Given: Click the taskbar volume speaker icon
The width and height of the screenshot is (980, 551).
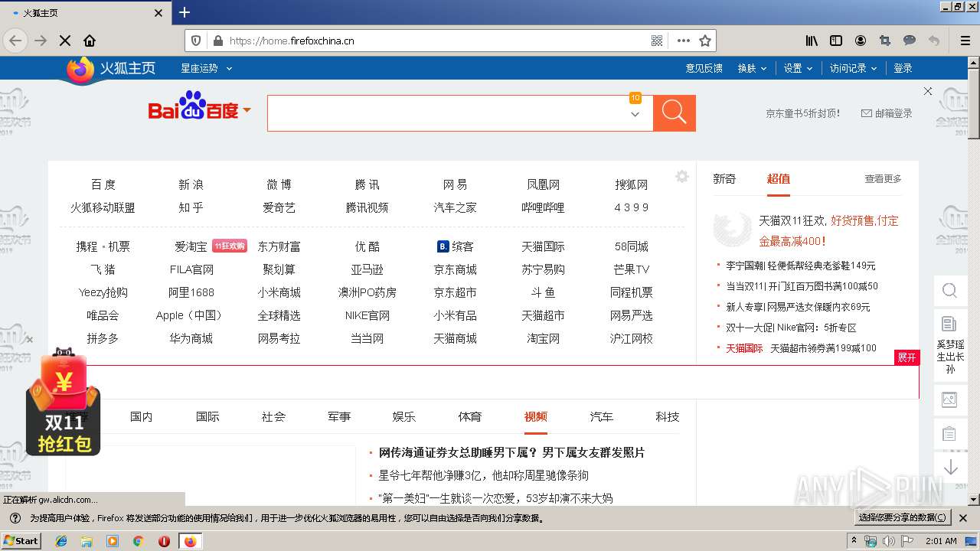Looking at the screenshot, I should pos(888,541).
